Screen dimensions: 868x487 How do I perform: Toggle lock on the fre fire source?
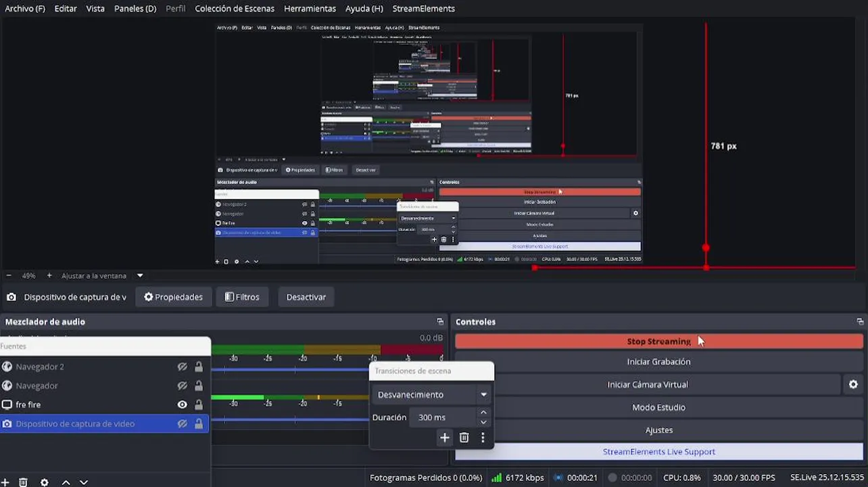(x=199, y=404)
